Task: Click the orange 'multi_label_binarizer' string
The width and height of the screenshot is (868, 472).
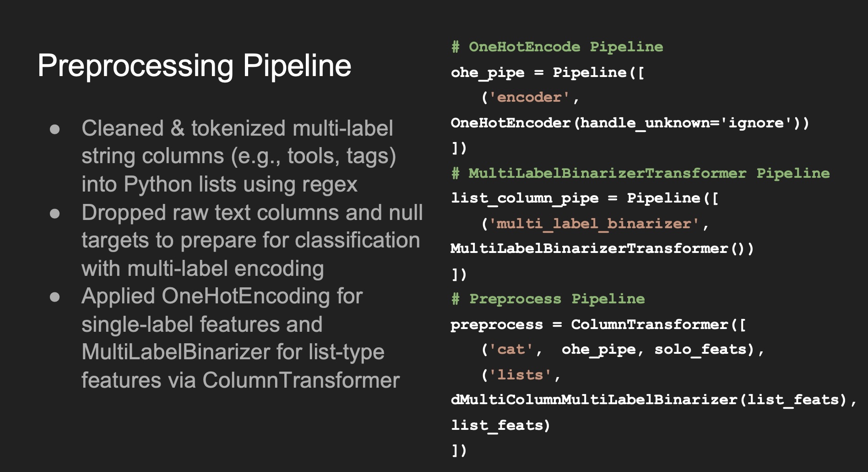Action: 594,224
